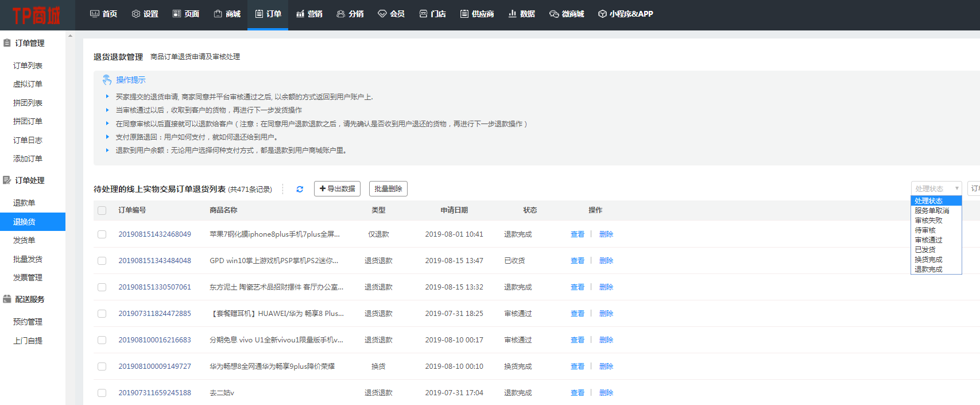This screenshot has width=980, height=405.
Task: Open the 退款单 sidebar item
Action: tap(24, 203)
